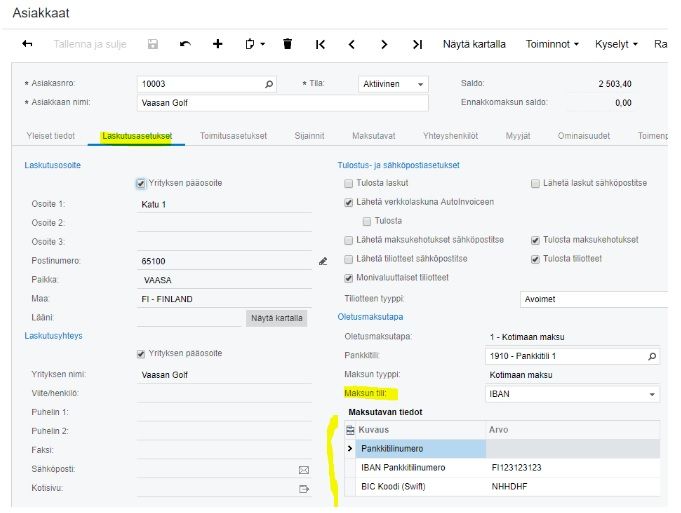Enable Lähetä laskut sähköpostitse checkbox

click(535, 184)
